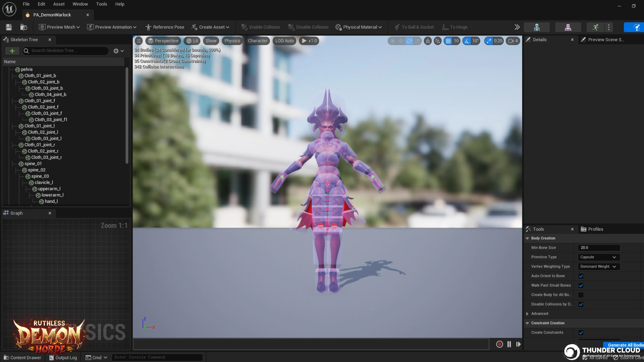Open Lit view mode button
The width and height of the screenshot is (644, 362).
tap(192, 41)
